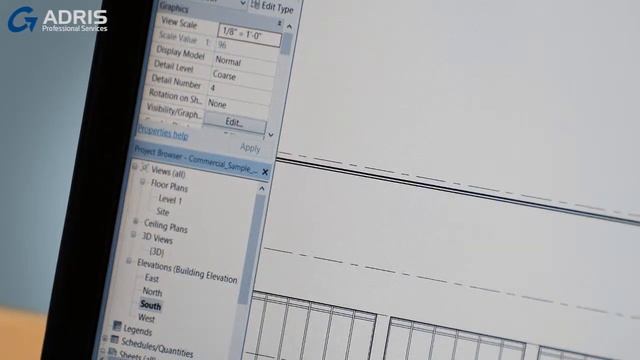Open the View Scale dropdown field
Image resolution: width=640 pixels, height=360 pixels.
click(x=250, y=35)
